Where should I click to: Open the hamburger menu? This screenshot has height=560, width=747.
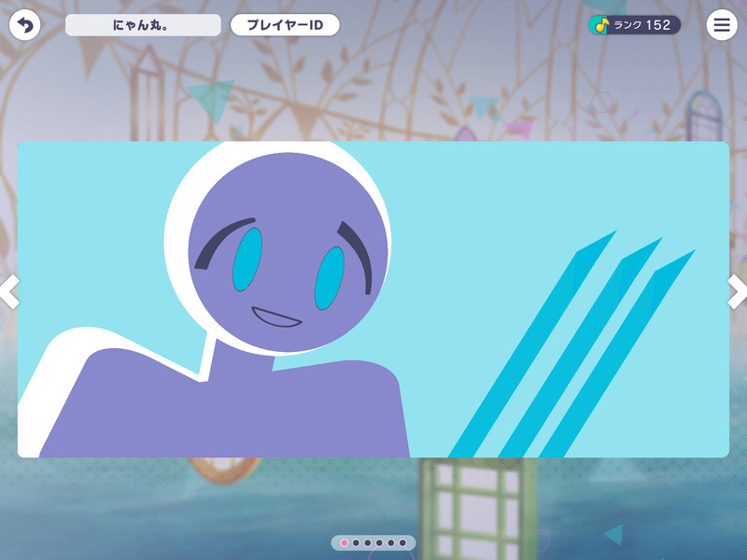(722, 25)
